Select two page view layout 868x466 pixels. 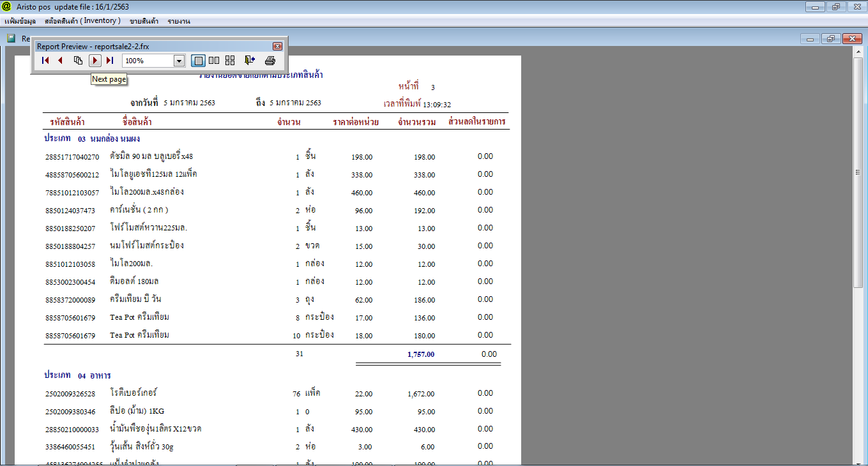[x=214, y=61]
